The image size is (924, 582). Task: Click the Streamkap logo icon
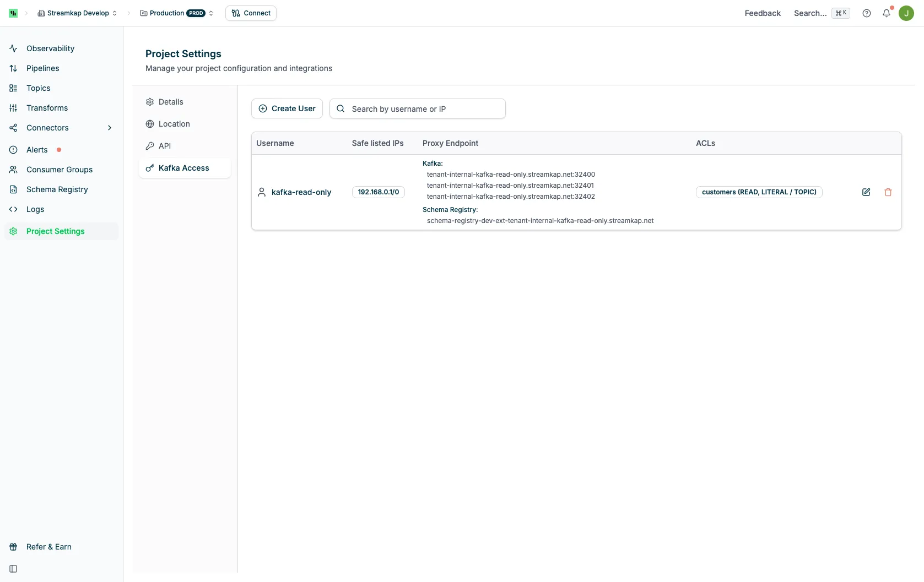pos(13,13)
